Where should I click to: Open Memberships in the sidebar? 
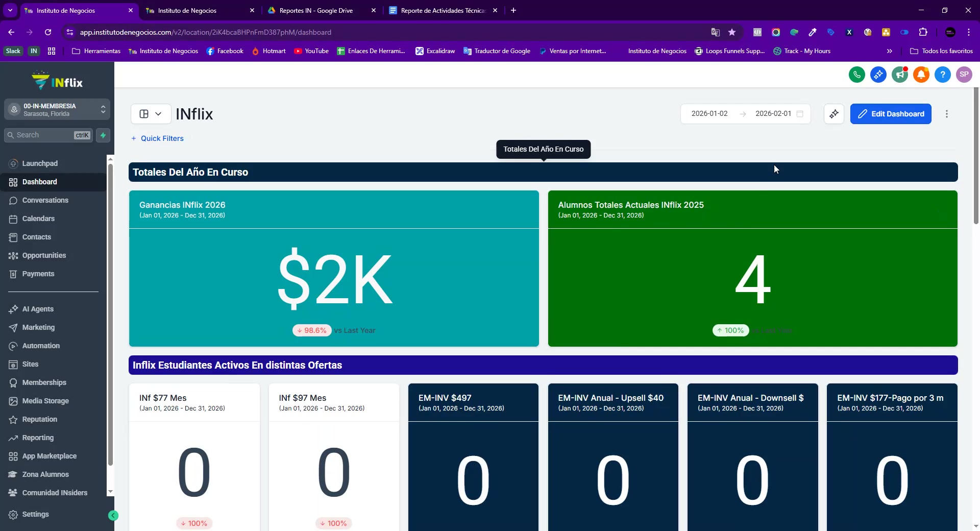(x=44, y=382)
